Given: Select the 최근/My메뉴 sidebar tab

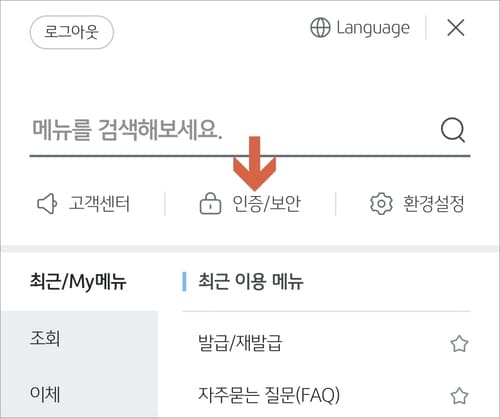Looking at the screenshot, I should [78, 282].
